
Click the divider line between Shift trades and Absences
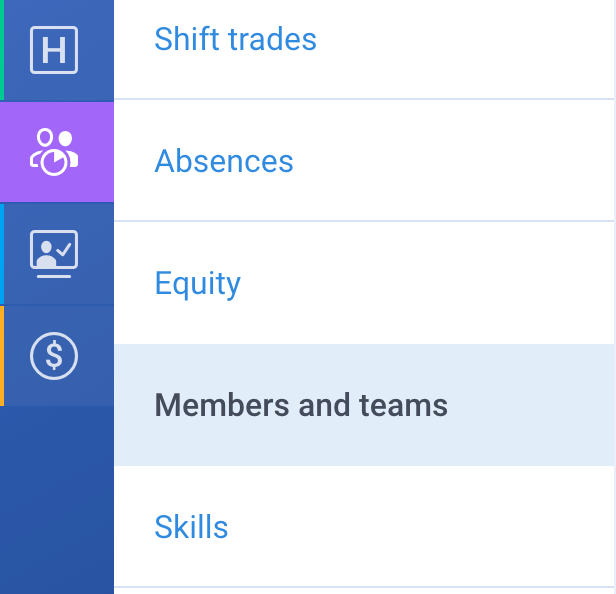(x=364, y=99)
